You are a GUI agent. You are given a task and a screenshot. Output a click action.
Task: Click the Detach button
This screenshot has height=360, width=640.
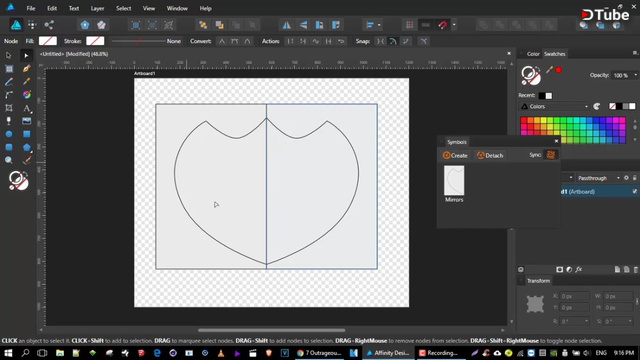coord(490,156)
